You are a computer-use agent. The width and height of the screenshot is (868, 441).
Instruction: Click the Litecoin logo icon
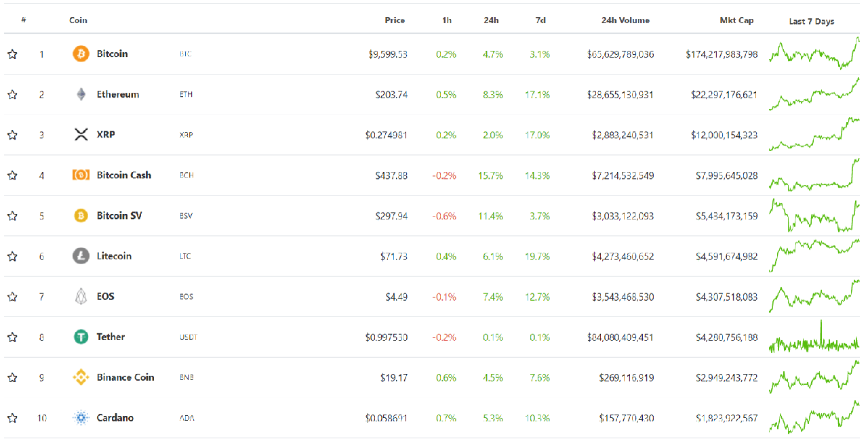(81, 256)
